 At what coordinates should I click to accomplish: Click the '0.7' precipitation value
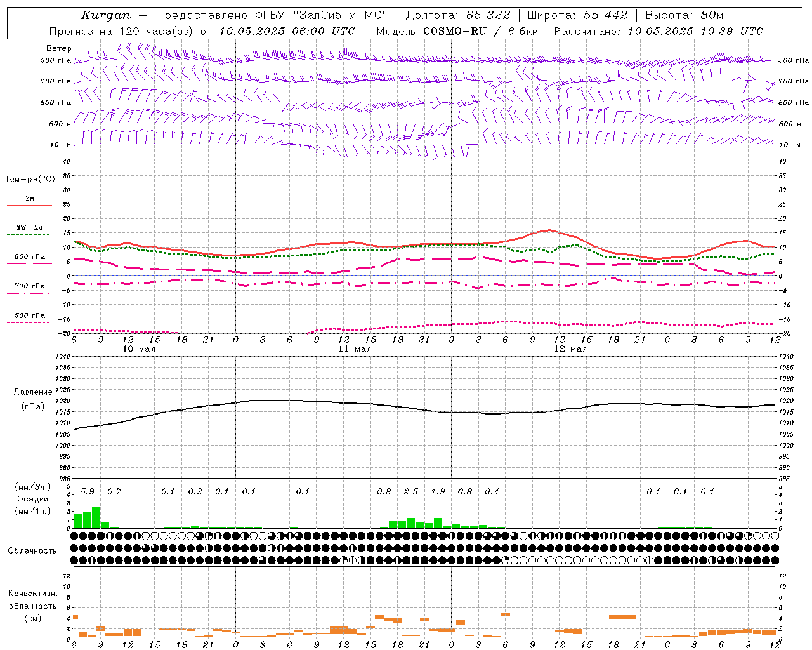coord(114,491)
